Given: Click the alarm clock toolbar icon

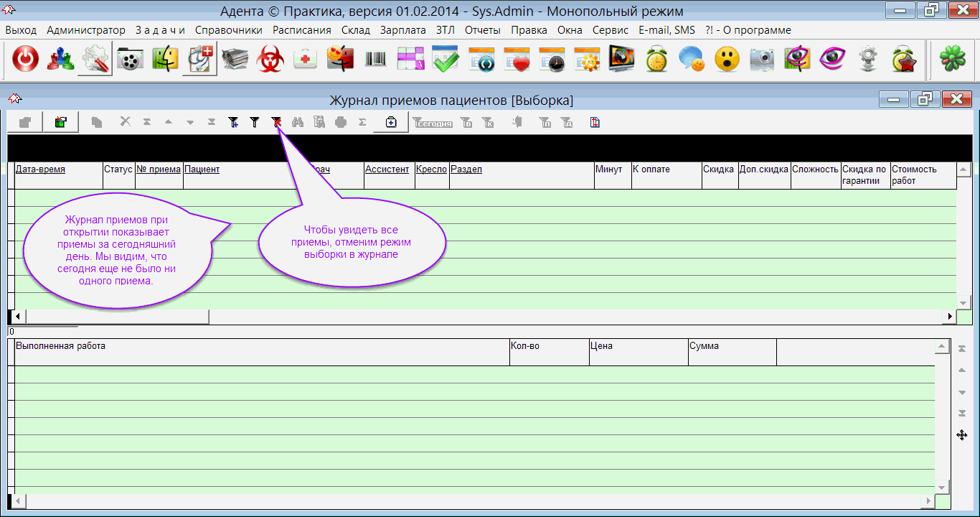Looking at the screenshot, I should click(656, 60).
